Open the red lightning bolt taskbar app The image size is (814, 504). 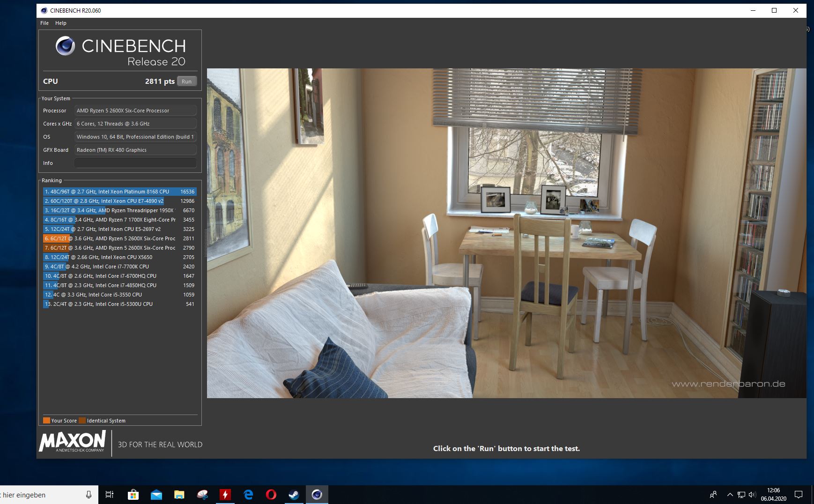[225, 495]
